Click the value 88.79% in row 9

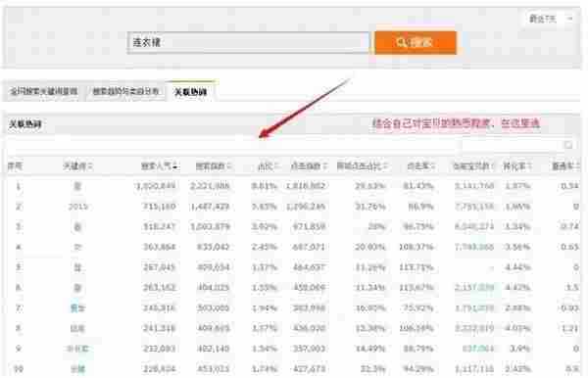point(418,349)
